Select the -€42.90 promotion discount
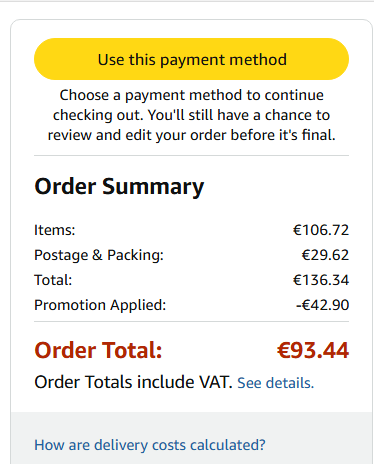This screenshot has height=464, width=374. [323, 305]
